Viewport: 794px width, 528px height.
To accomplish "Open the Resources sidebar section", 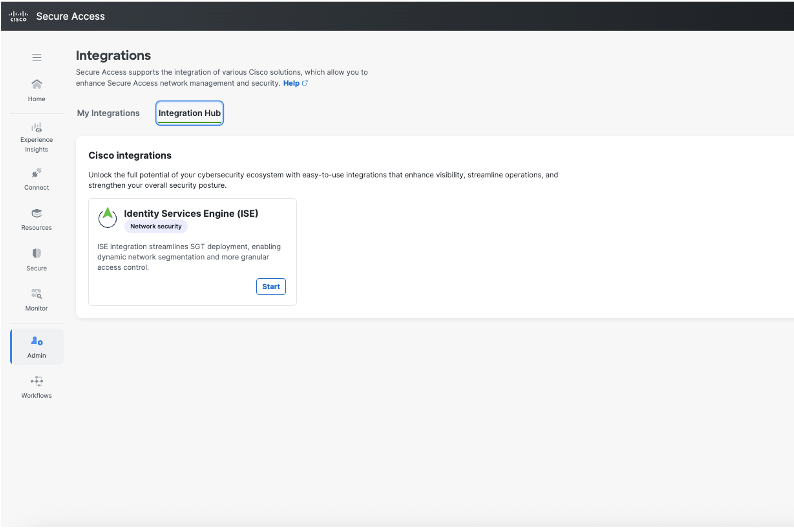I will coord(36,219).
